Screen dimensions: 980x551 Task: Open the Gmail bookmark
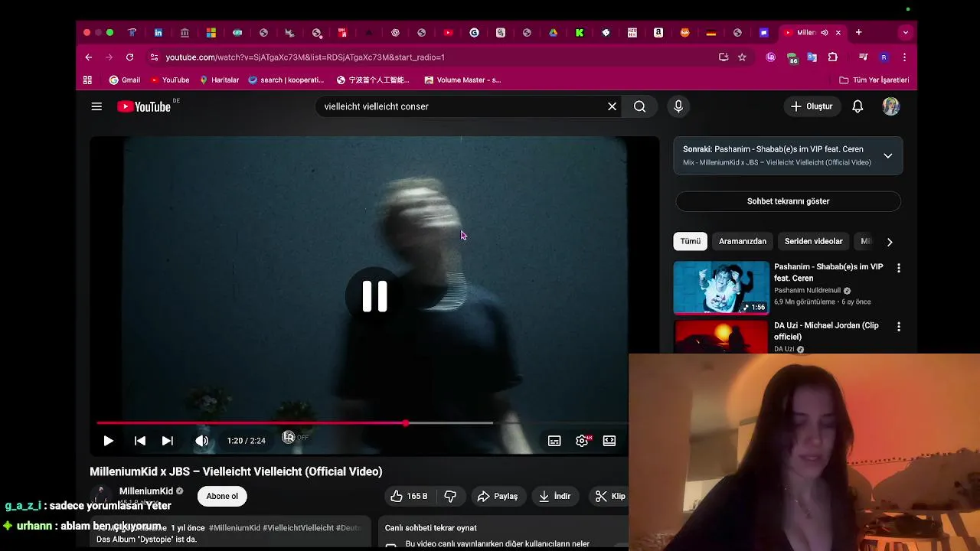125,80
